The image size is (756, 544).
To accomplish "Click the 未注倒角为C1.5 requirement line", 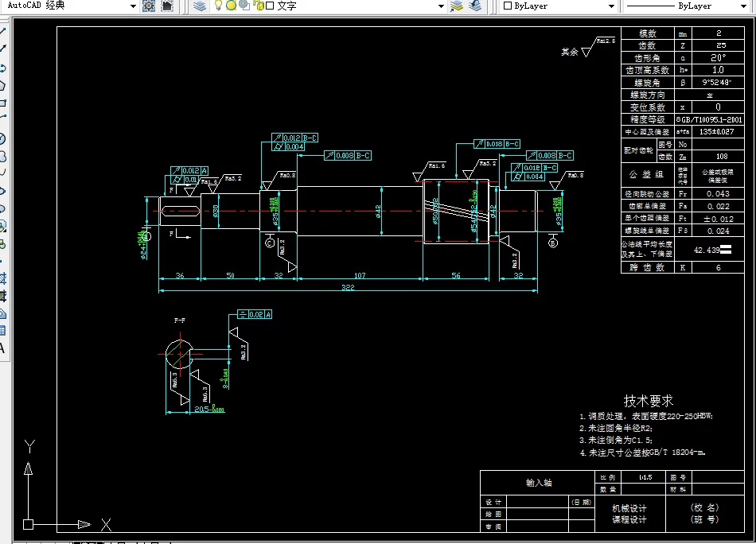I will pyautogui.click(x=616, y=441).
